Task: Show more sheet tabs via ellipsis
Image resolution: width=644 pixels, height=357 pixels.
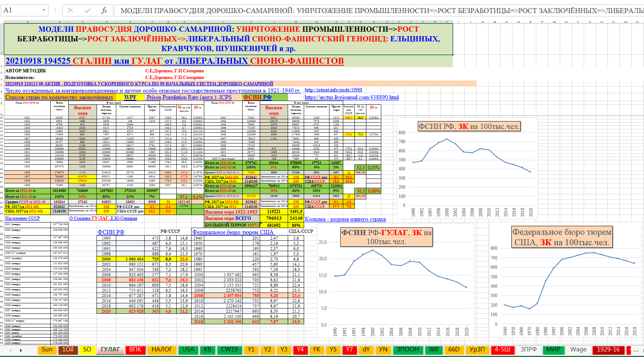Action: pos(636,350)
